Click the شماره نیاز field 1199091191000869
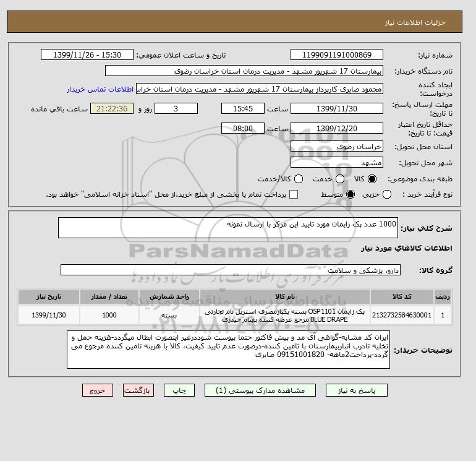Image resolution: width=476 pixels, height=461 pixels. [x=337, y=54]
